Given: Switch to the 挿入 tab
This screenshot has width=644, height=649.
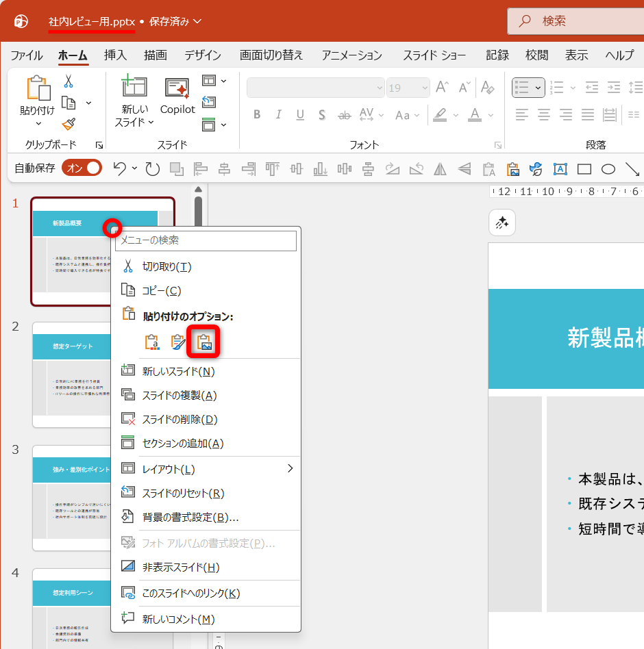Looking at the screenshot, I should (116, 55).
